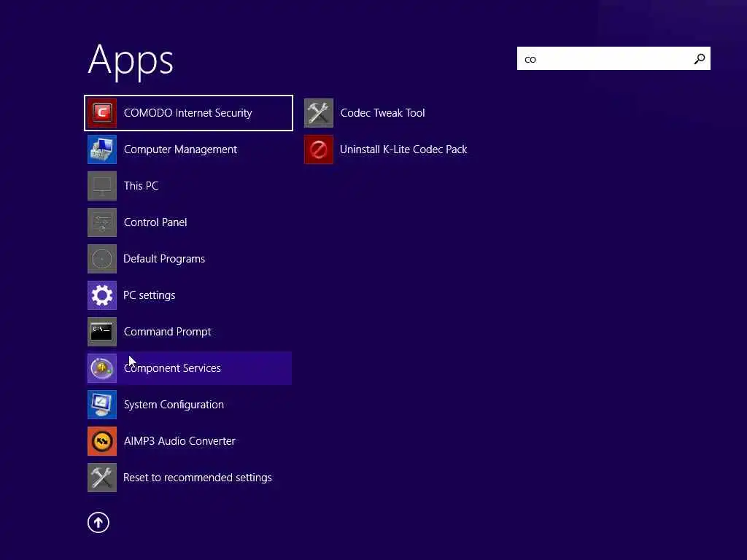747x560 pixels.
Task: Click the Default Programs icon
Action: click(102, 259)
